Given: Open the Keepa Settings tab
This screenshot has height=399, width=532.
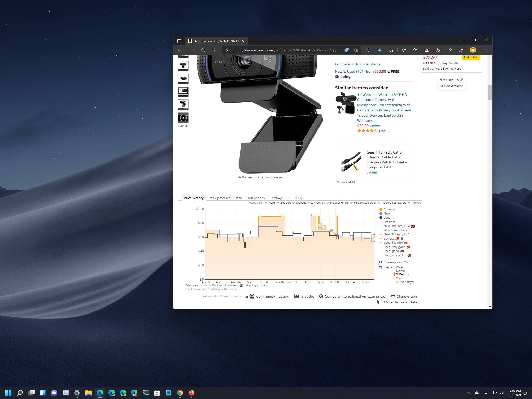Looking at the screenshot, I should pyautogui.click(x=276, y=198).
